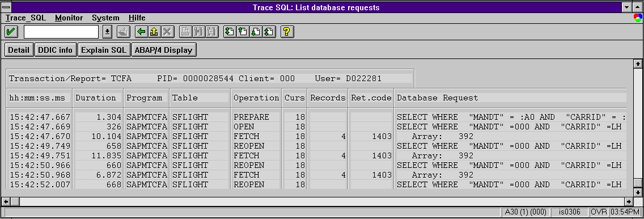Select timestamp 15:42:49.749

(x=40, y=146)
